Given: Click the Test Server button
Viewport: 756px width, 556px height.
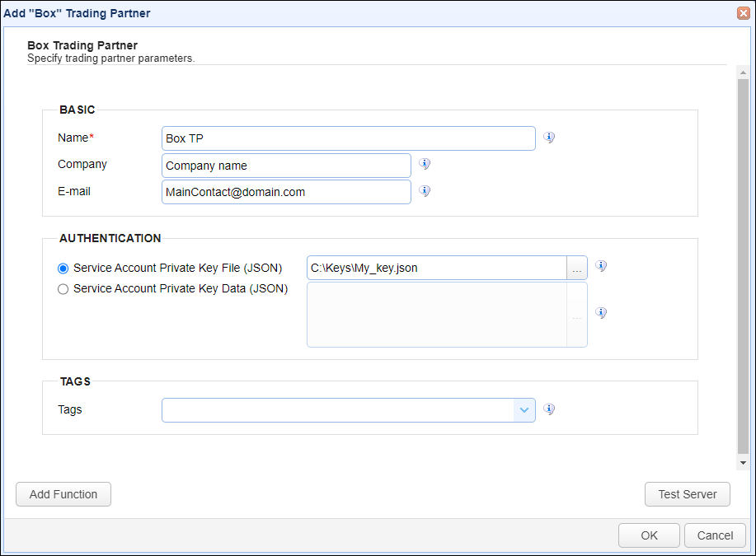Looking at the screenshot, I should pyautogui.click(x=688, y=494).
